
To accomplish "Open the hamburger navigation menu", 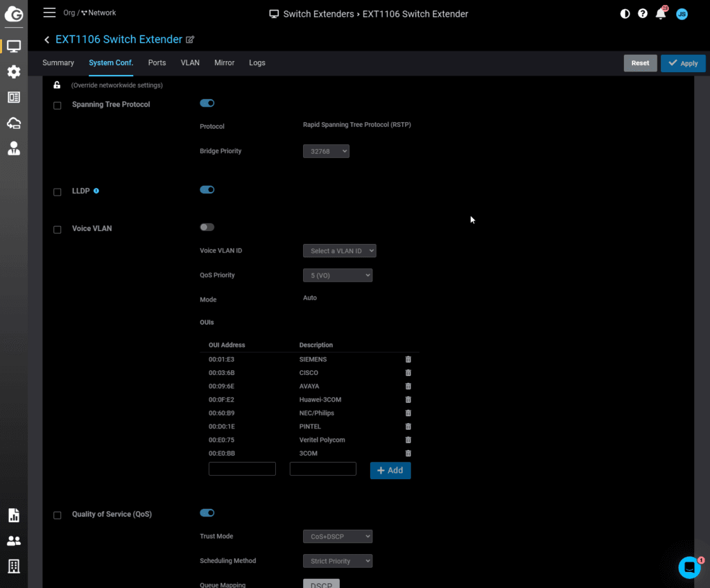I will click(x=49, y=12).
